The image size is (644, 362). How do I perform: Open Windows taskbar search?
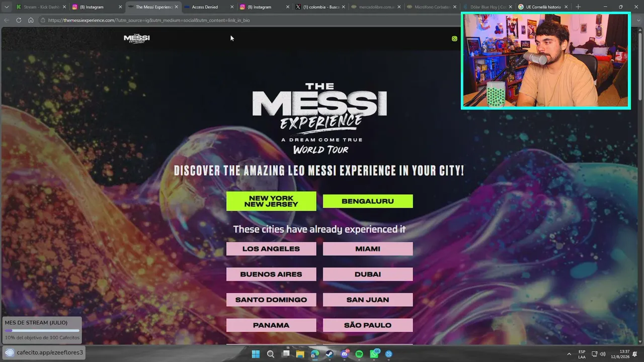tap(271, 354)
